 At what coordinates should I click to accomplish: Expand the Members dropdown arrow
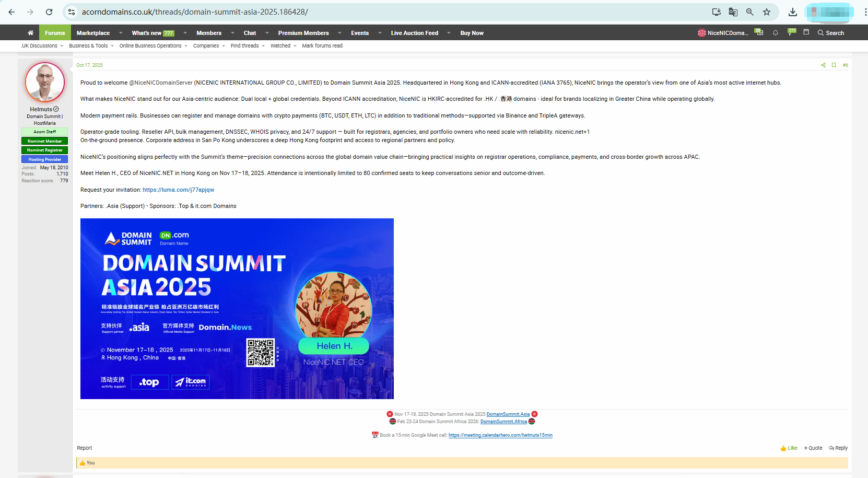point(232,33)
